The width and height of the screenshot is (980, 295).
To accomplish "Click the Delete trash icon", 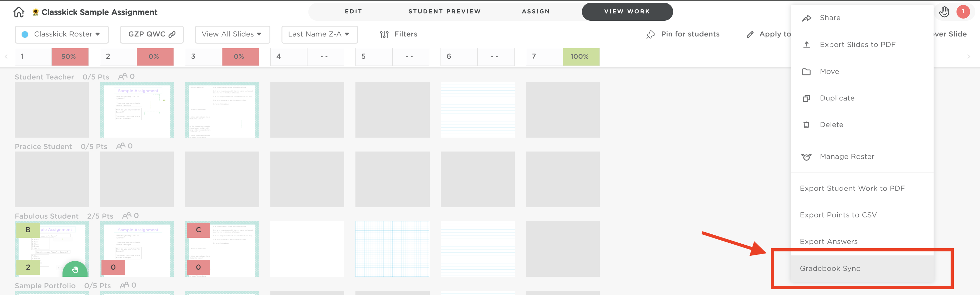I will pyautogui.click(x=806, y=125).
